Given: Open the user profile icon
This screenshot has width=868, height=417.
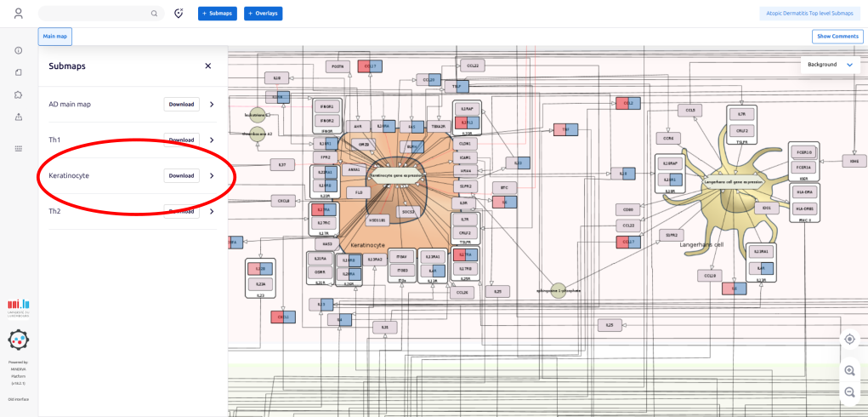Looking at the screenshot, I should click(x=19, y=14).
